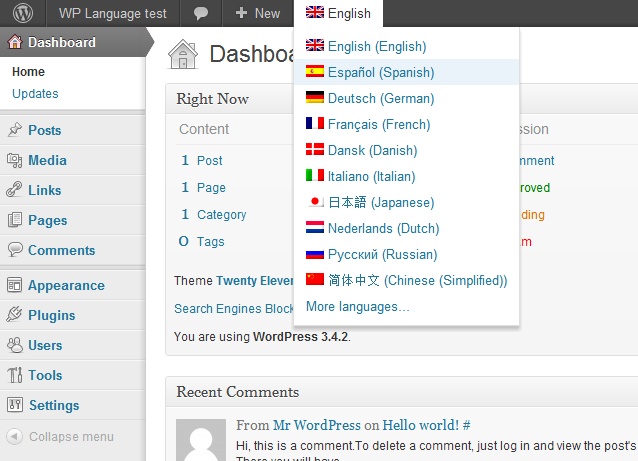
Task: Click the Recent Comments widget header
Action: pyautogui.click(x=402, y=391)
